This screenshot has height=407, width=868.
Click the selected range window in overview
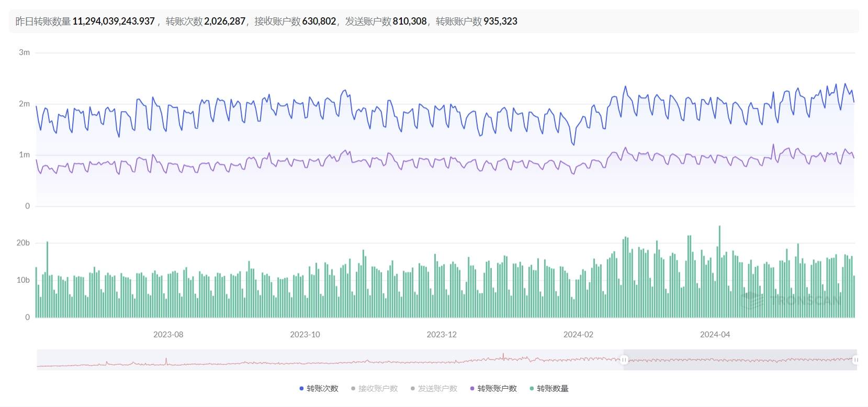[740, 360]
